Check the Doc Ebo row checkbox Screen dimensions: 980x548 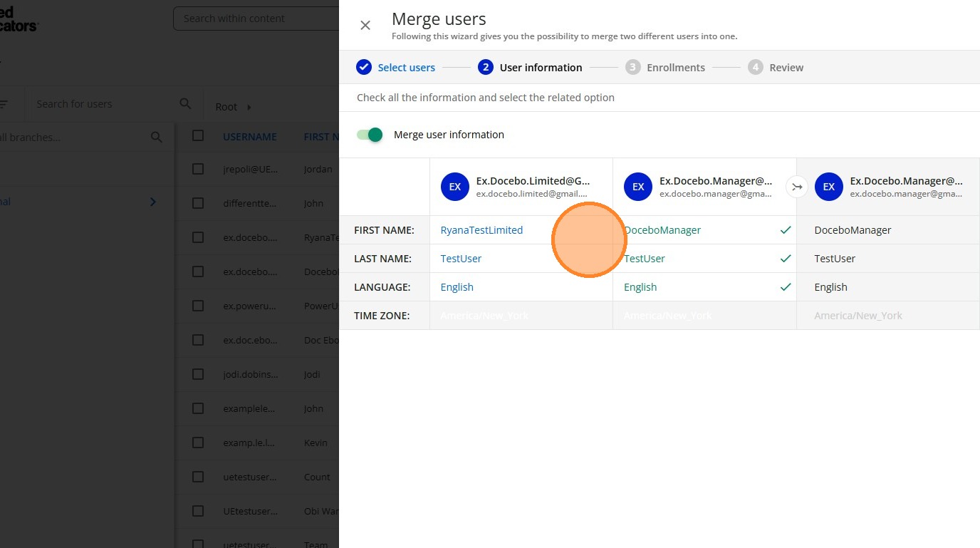pyautogui.click(x=198, y=340)
